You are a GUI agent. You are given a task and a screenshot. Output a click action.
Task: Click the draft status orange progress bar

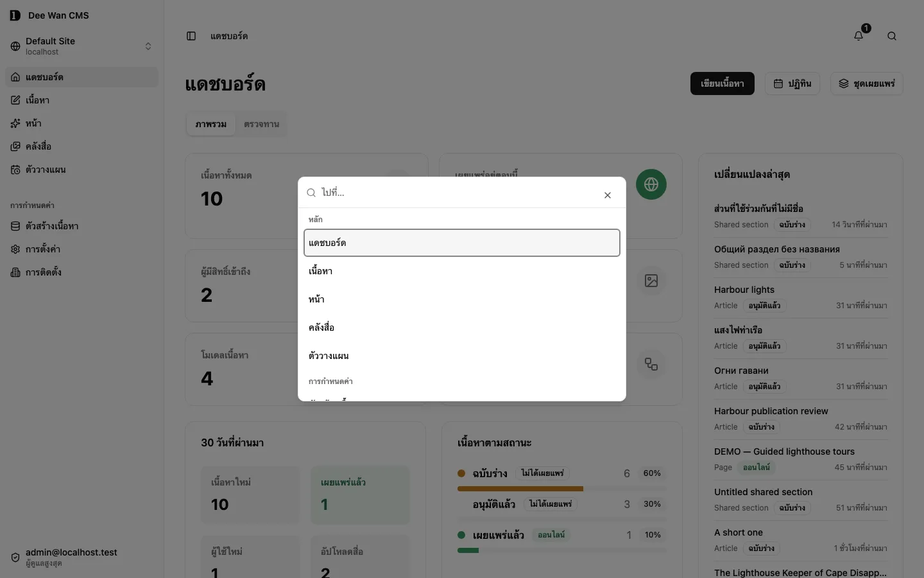click(520, 489)
